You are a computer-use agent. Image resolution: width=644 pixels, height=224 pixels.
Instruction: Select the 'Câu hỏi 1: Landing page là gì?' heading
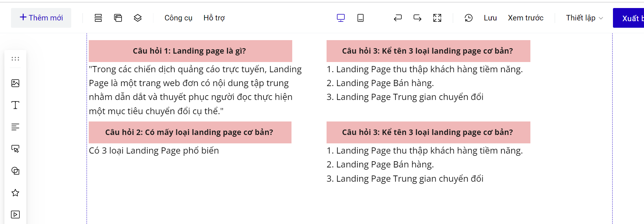click(x=190, y=51)
